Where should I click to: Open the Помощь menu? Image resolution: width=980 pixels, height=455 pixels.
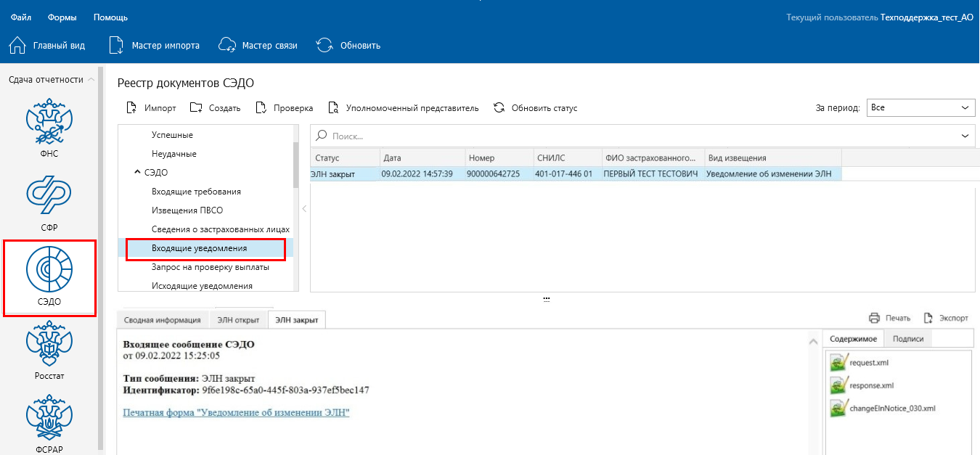point(110,17)
